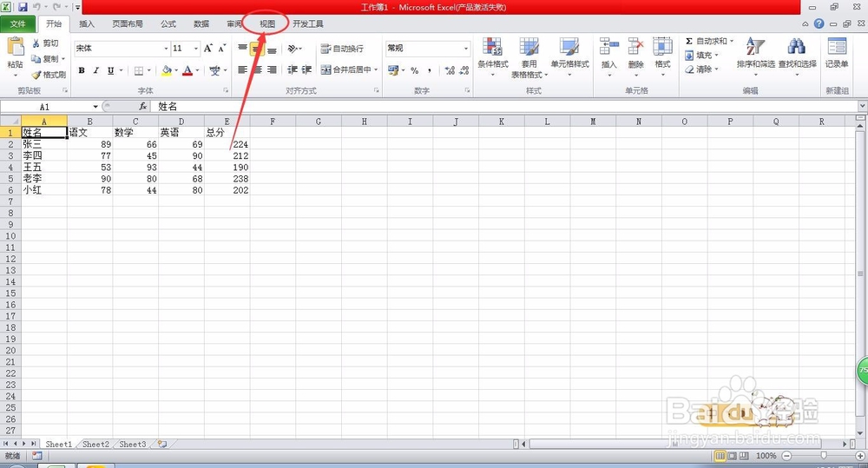Click the accounting currency format icon
868x468 pixels.
pyautogui.click(x=393, y=70)
